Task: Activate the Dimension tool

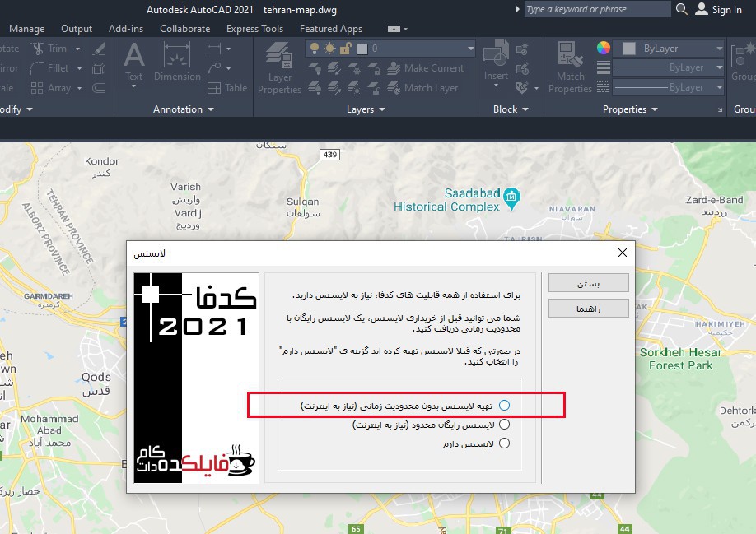Action: click(177, 62)
